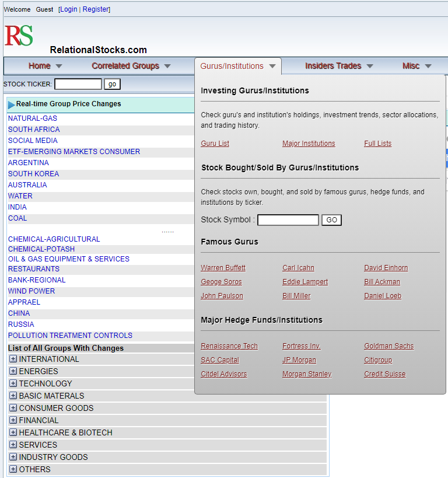The width and height of the screenshot is (448, 478).
Task: Expand the FINANCIAL group
Action: coord(13,420)
